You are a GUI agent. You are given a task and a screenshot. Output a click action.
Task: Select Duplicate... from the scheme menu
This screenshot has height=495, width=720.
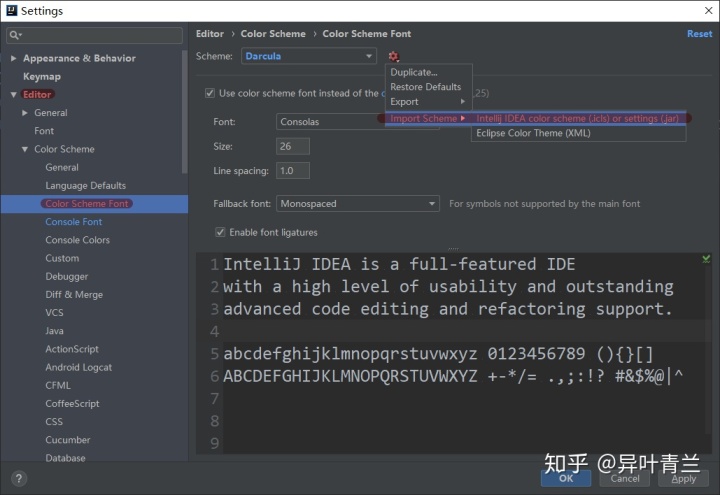[428, 72]
